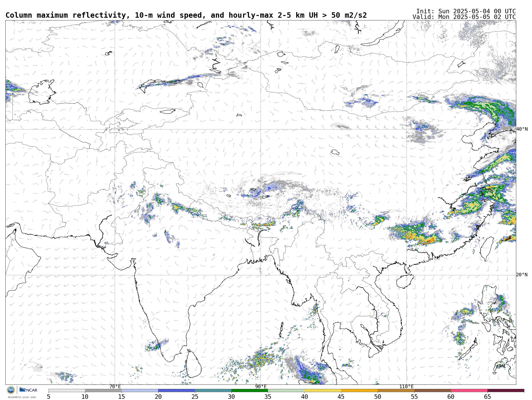The width and height of the screenshot is (532, 400).
Task: Click the colorbar tick label 10
Action: pos(85,397)
